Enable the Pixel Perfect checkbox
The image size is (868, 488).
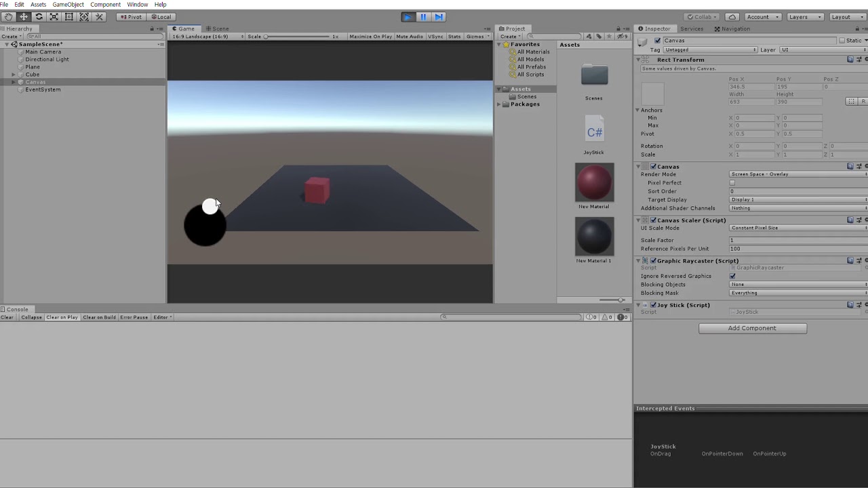[732, 183]
